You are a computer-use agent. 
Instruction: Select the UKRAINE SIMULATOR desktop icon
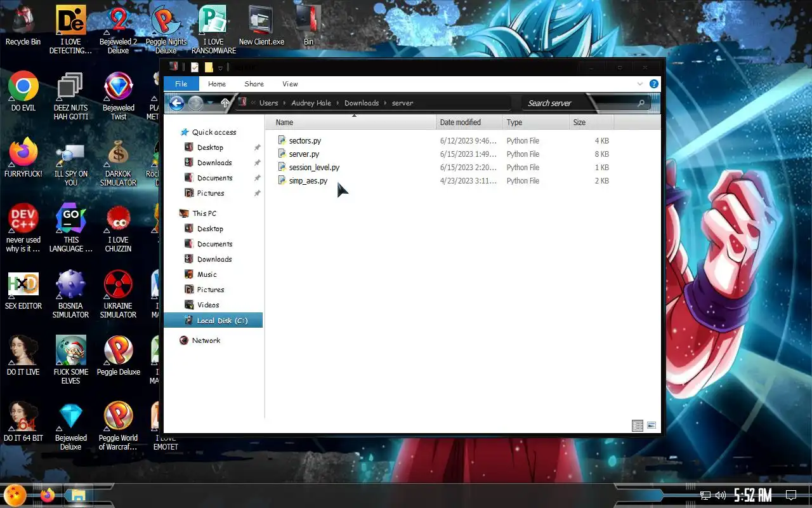[x=118, y=293]
